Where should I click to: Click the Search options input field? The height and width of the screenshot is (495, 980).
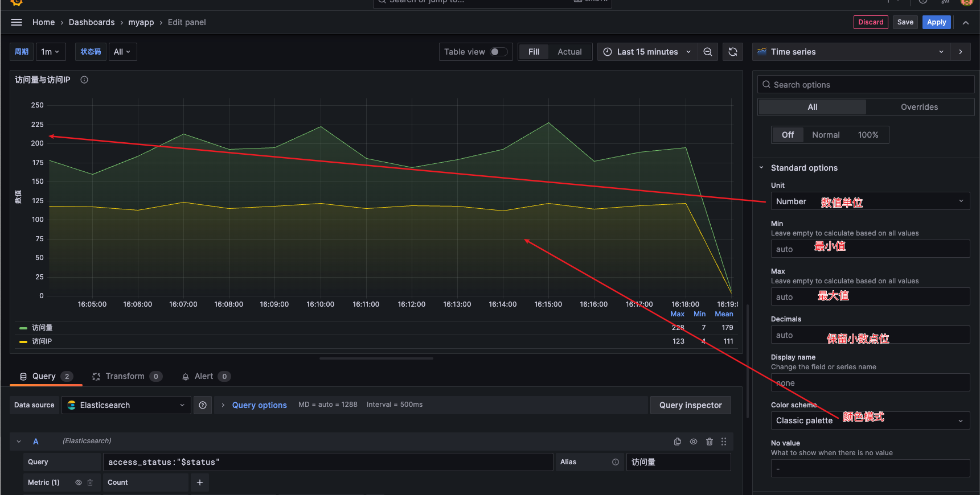click(866, 85)
